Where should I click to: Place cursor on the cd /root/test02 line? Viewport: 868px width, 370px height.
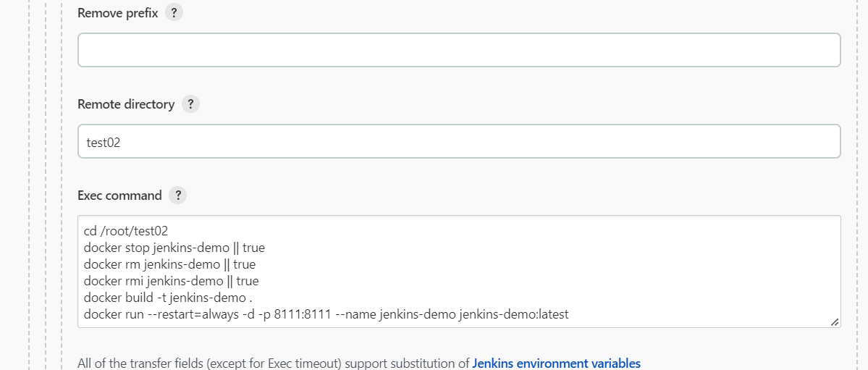point(126,232)
